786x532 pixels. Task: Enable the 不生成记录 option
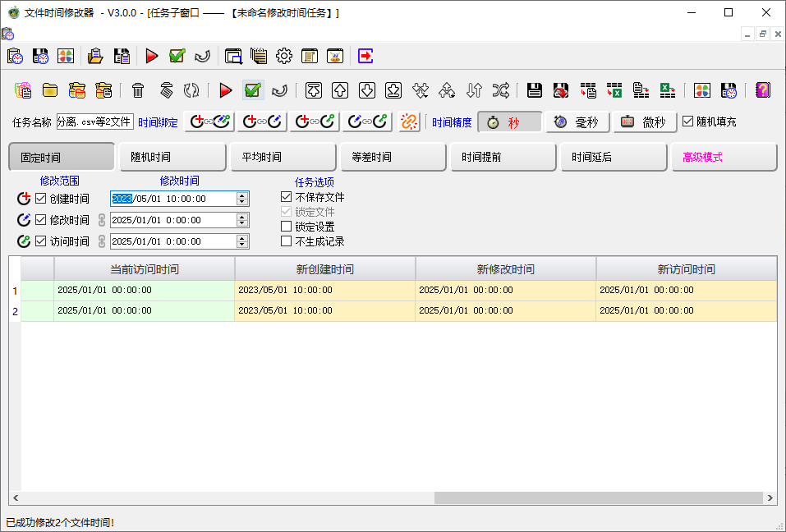point(286,239)
